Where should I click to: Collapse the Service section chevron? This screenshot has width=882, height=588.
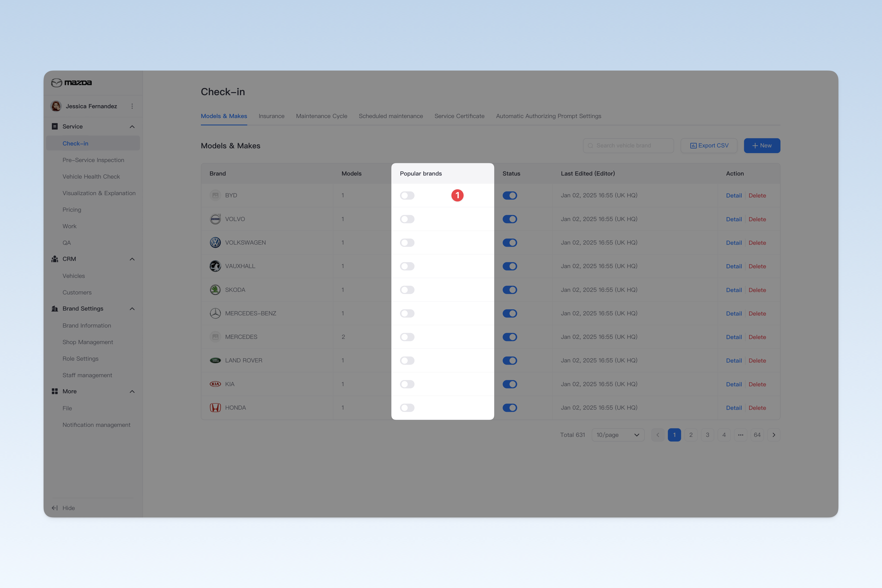[x=132, y=127]
